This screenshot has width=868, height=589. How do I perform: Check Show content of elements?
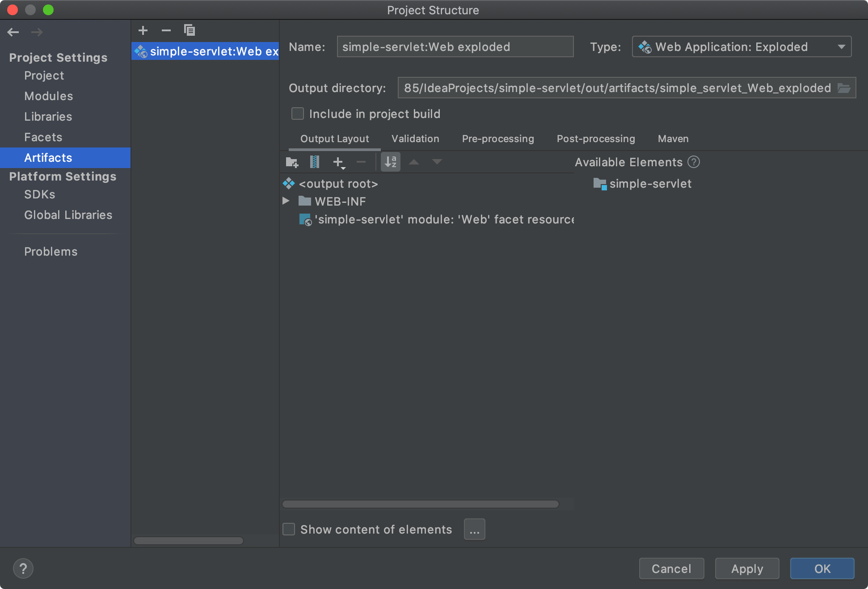click(289, 530)
